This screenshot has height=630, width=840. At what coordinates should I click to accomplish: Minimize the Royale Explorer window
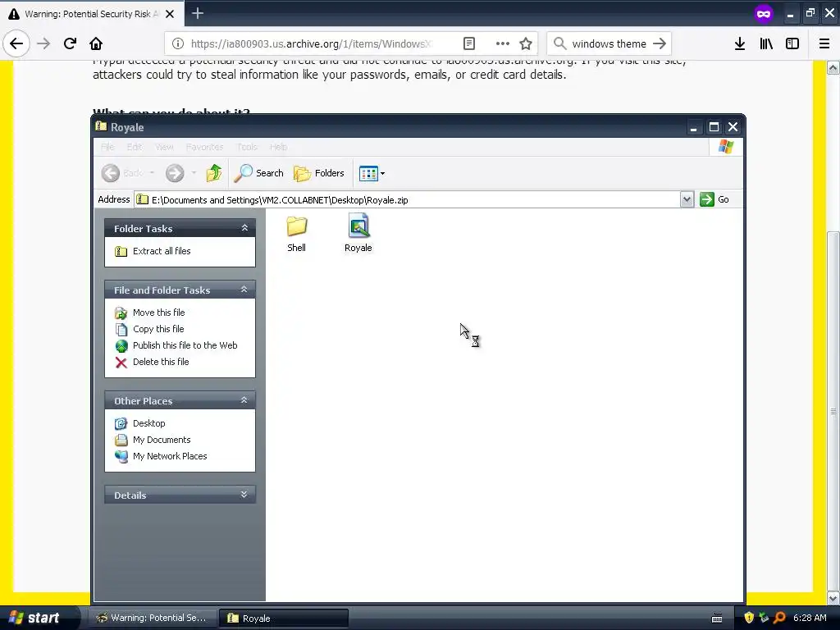point(694,127)
